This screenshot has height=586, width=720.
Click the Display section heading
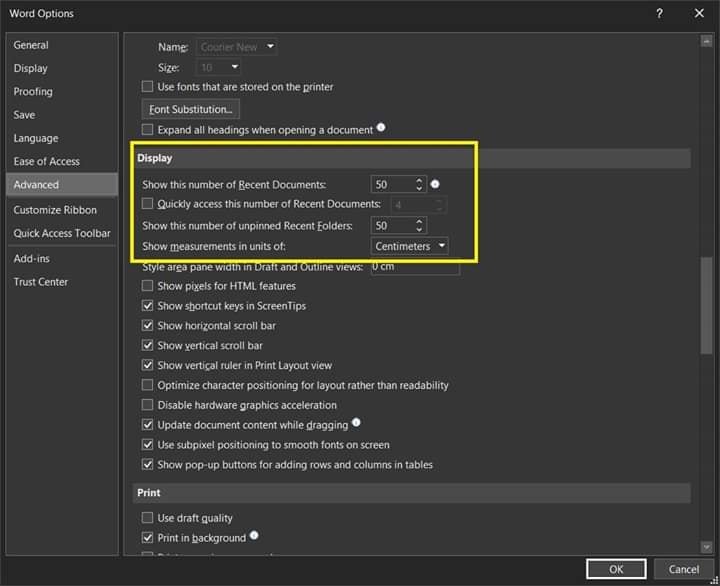[155, 158]
